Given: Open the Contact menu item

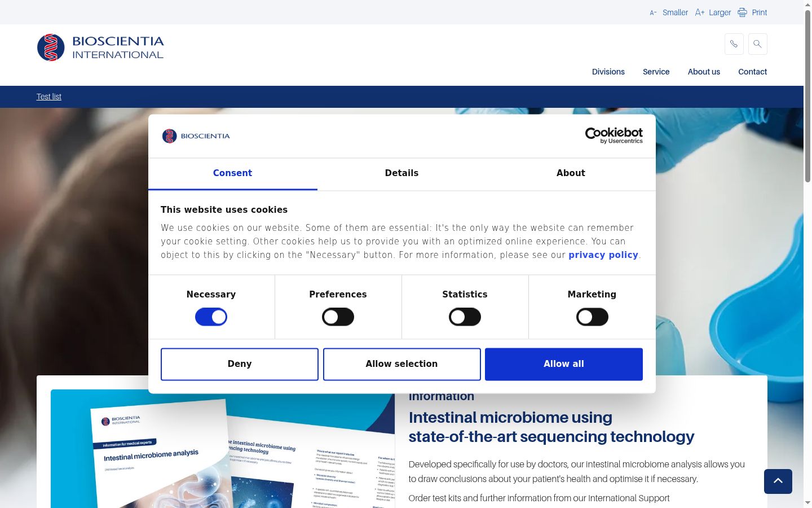Looking at the screenshot, I should [x=752, y=72].
